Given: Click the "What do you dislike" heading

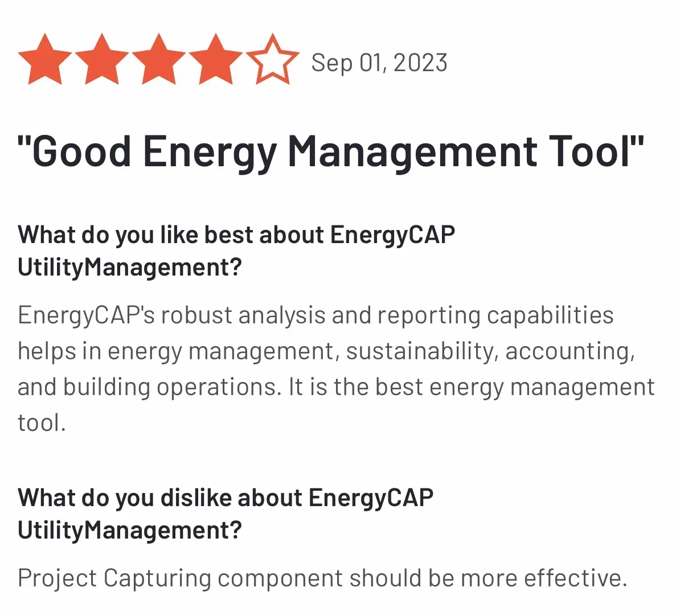Looking at the screenshot, I should pyautogui.click(x=226, y=498).
